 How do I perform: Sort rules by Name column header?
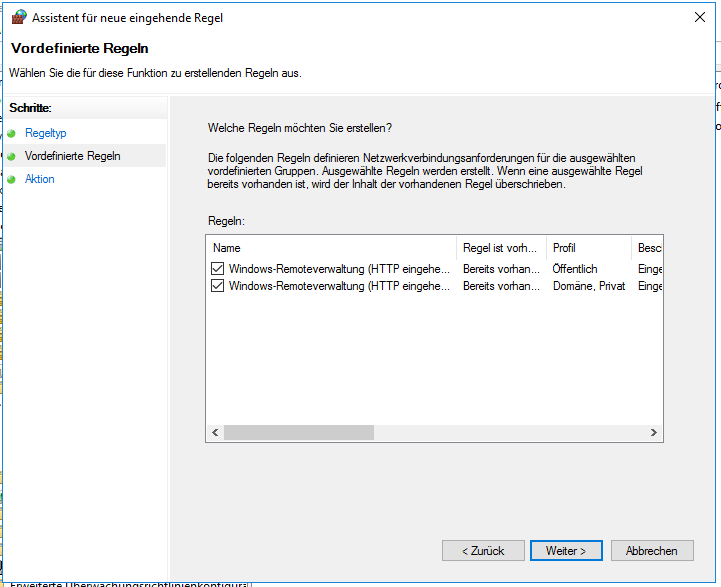[331, 248]
